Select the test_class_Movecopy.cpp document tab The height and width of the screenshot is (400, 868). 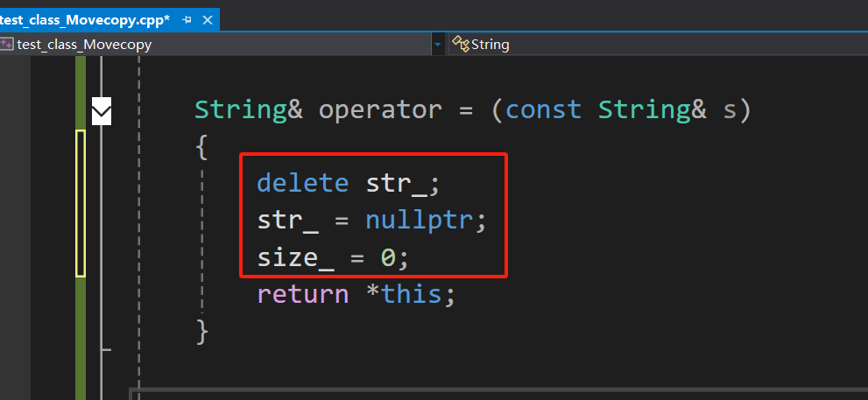pos(85,20)
